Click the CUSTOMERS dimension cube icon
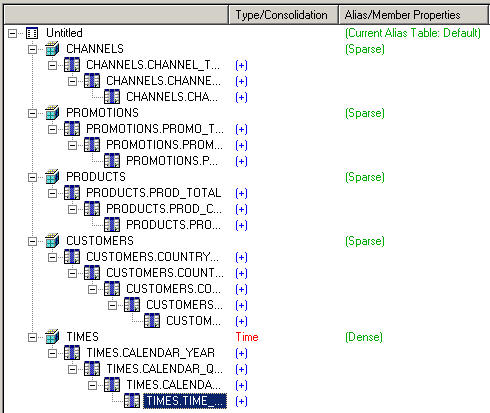This screenshot has height=413, width=490. point(52,241)
